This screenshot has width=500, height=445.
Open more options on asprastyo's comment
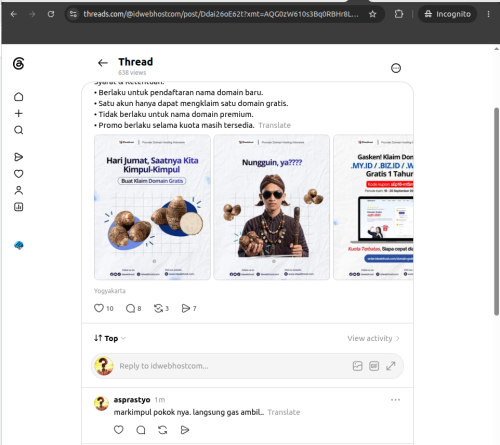click(395, 400)
